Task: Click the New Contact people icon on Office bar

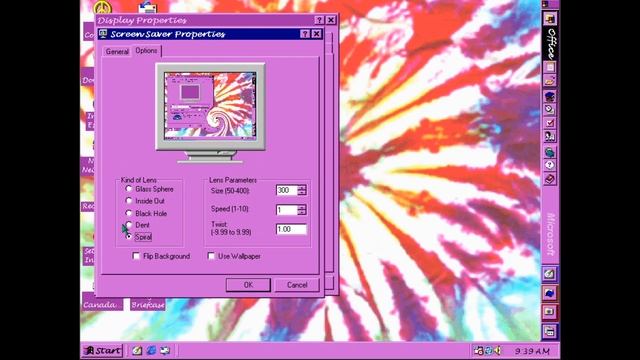Action: 550,136
